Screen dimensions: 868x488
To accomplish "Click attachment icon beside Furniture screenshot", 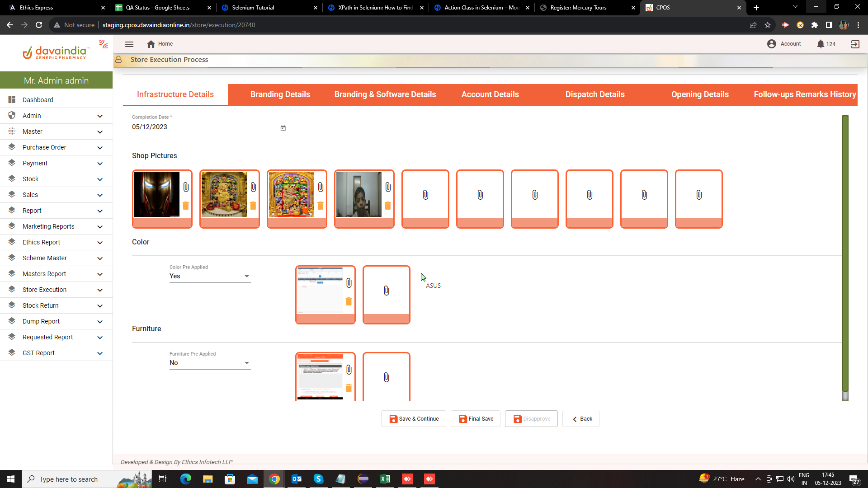I will point(349,370).
